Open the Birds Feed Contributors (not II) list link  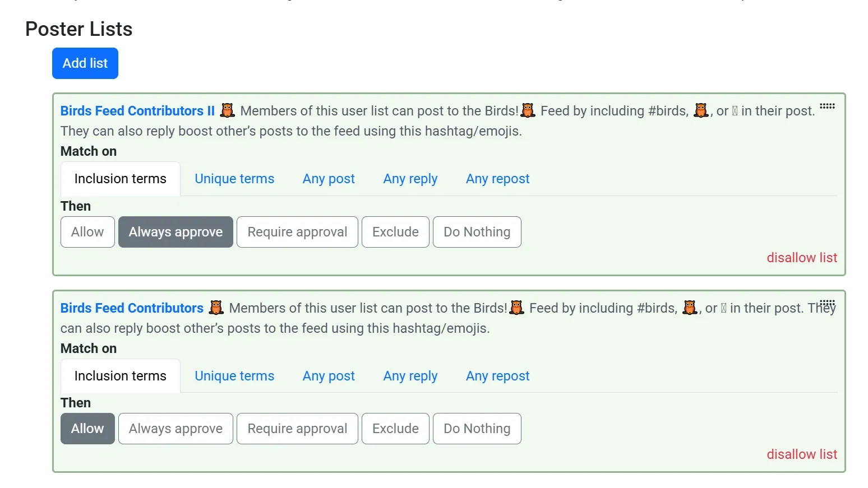[132, 308]
